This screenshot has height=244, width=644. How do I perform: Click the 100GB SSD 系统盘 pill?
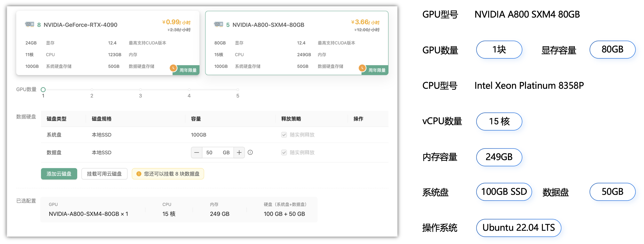pos(504,192)
